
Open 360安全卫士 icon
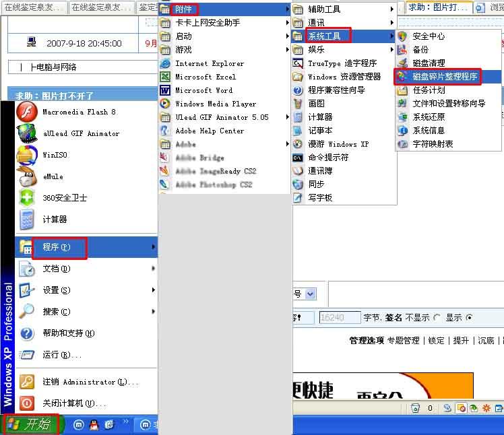tap(27, 197)
